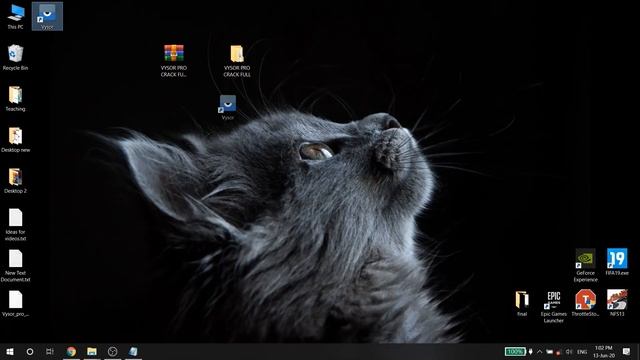Image resolution: width=640 pixels, height=360 pixels.
Task: Open the Windows Start menu
Action: (10, 351)
